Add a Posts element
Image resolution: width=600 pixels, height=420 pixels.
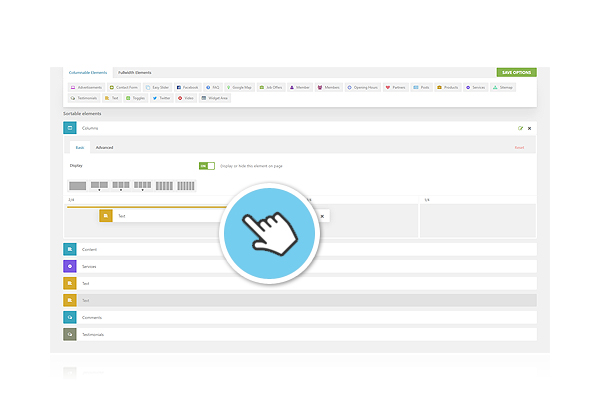(421, 88)
